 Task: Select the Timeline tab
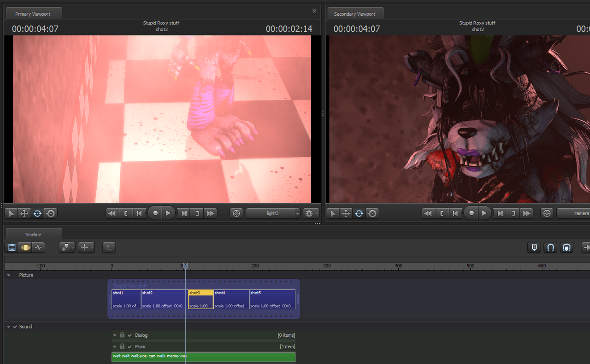33,235
